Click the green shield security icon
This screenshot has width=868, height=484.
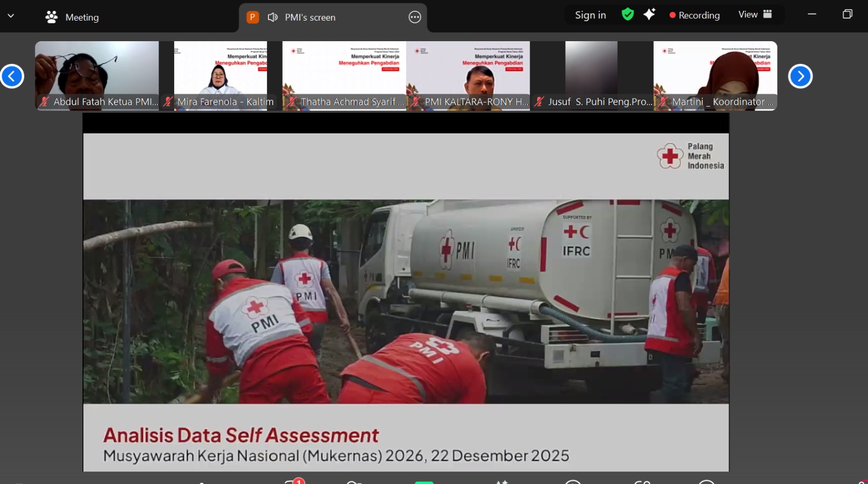tap(628, 15)
